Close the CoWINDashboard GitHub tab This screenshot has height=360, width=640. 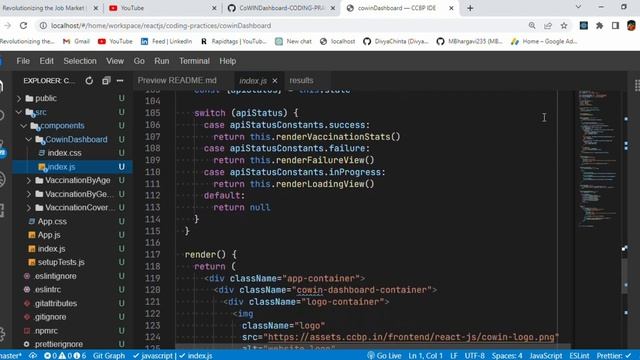pyautogui.click(x=333, y=8)
